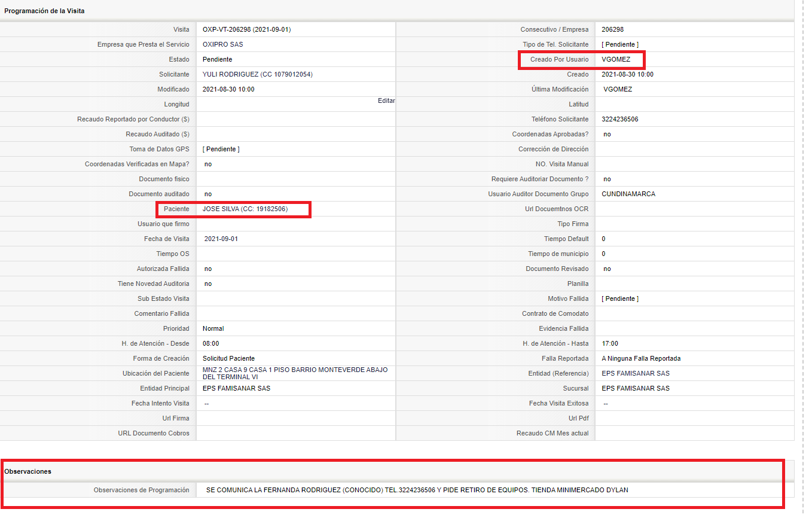Click Modificado value 2021-08-30 10:00
Viewport: 812px width, 515px height.
(228, 89)
